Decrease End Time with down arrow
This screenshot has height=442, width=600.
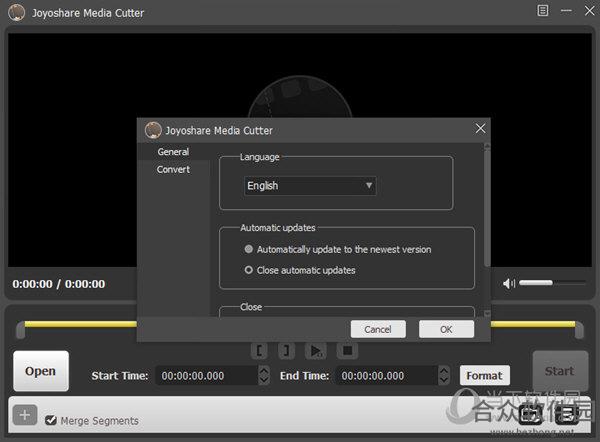tap(444, 380)
